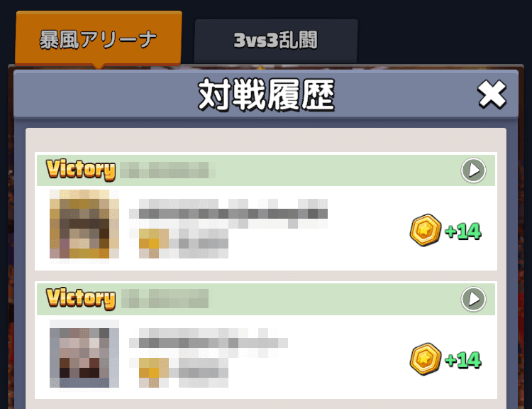The image size is (532, 409).
Task: Click the second Victory label
Action: pyautogui.click(x=81, y=299)
